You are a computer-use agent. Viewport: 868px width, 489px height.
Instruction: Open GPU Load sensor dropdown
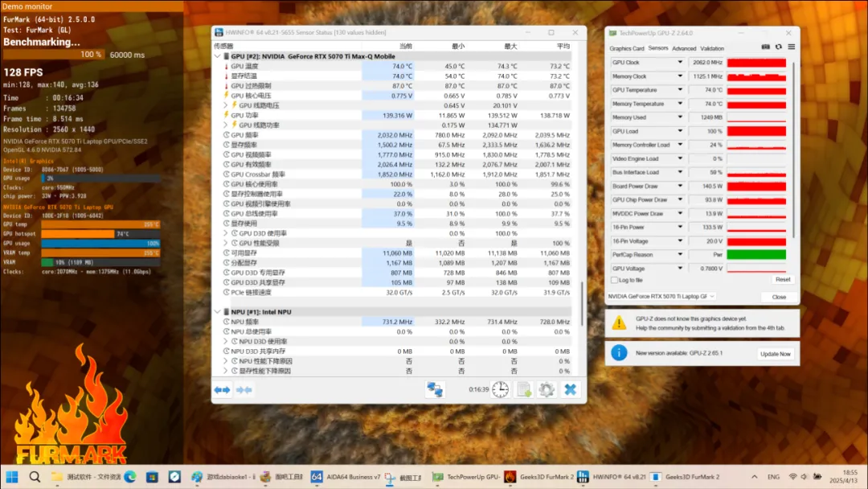(680, 131)
